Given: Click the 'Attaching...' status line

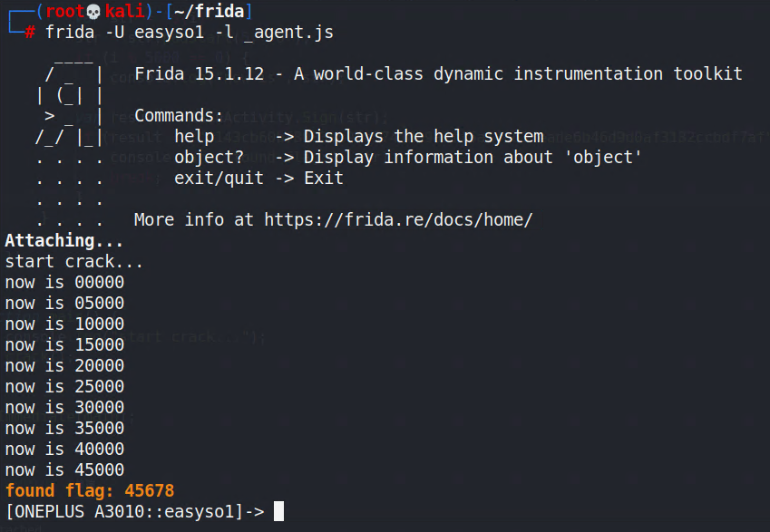Looking at the screenshot, I should (x=63, y=240).
